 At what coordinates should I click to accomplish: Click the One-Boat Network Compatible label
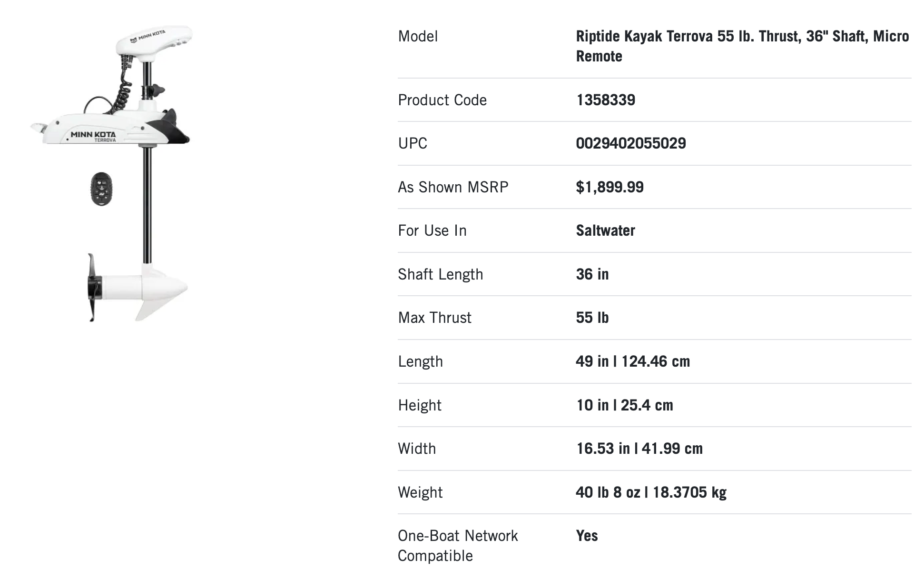click(x=457, y=546)
